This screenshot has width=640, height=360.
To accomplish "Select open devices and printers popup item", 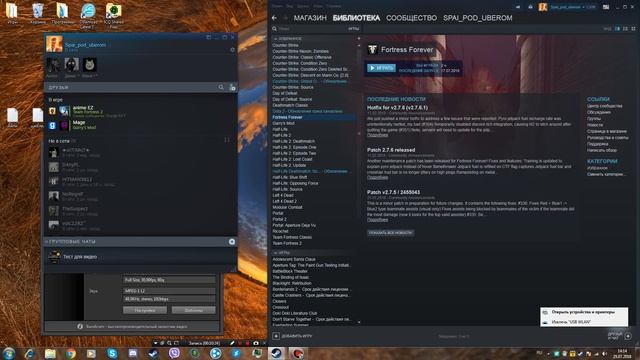I will point(584,312).
